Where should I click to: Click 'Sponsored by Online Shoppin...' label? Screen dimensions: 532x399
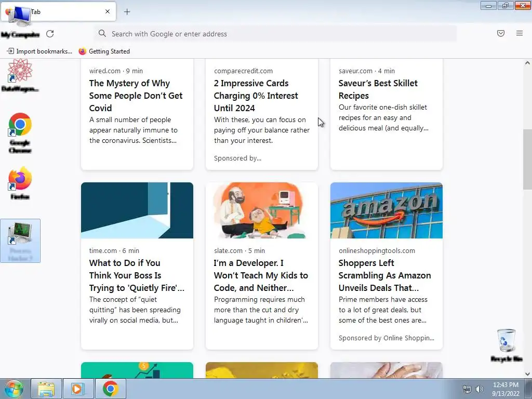(387, 338)
